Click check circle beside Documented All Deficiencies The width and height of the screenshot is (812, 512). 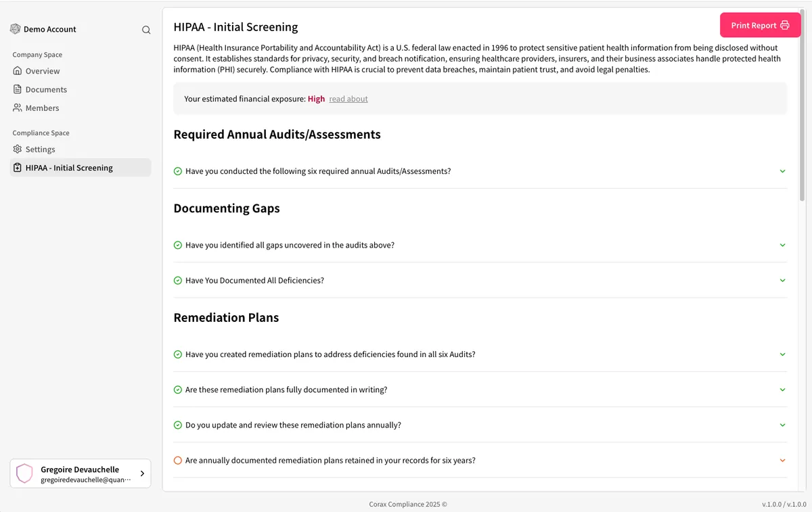[178, 281]
